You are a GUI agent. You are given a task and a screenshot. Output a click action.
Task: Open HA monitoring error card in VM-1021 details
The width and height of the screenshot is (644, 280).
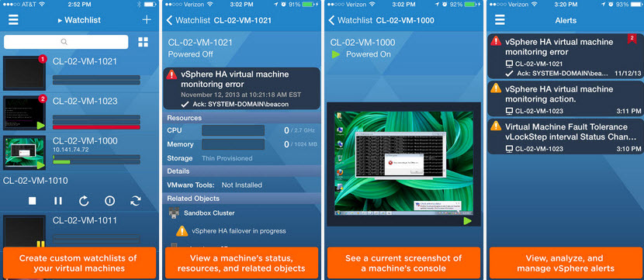click(241, 88)
